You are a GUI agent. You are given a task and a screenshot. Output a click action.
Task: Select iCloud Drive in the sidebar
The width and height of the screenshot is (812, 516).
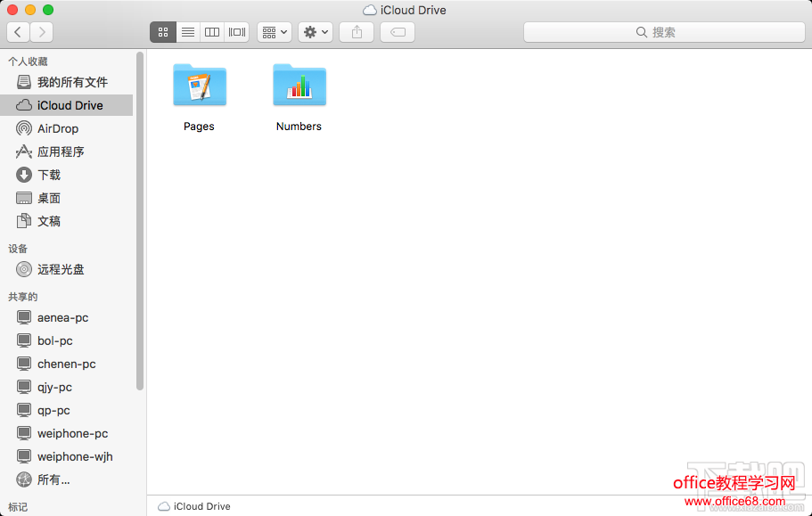pos(66,105)
